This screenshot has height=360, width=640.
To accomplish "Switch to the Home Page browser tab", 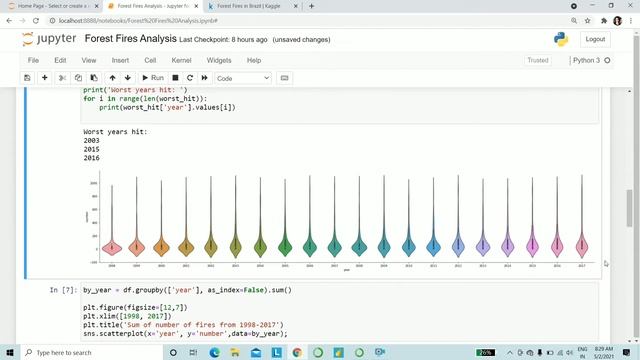I will point(52,6).
